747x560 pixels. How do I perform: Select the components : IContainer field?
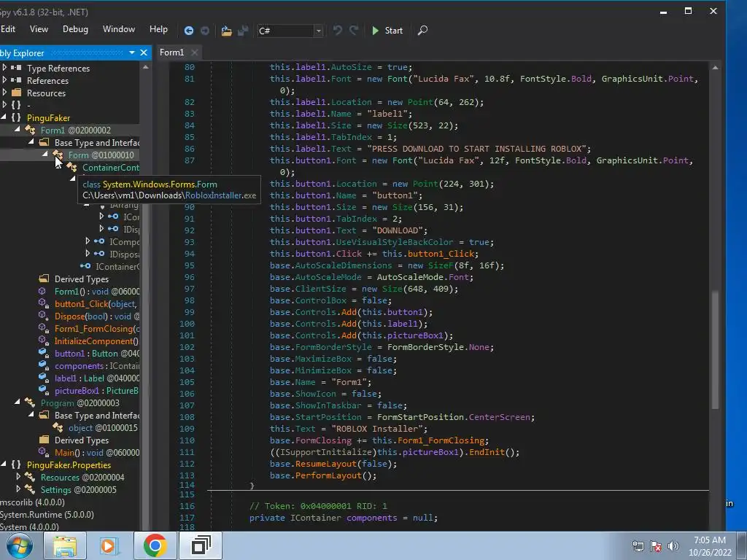click(97, 366)
